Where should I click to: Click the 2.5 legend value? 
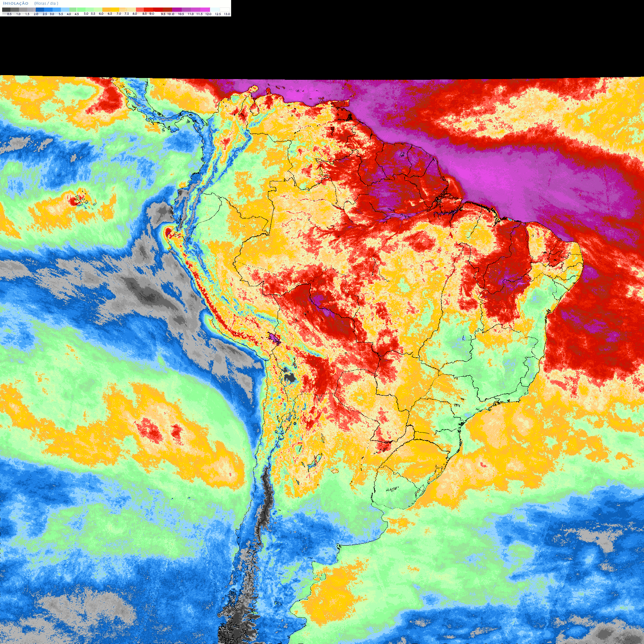[45, 14]
